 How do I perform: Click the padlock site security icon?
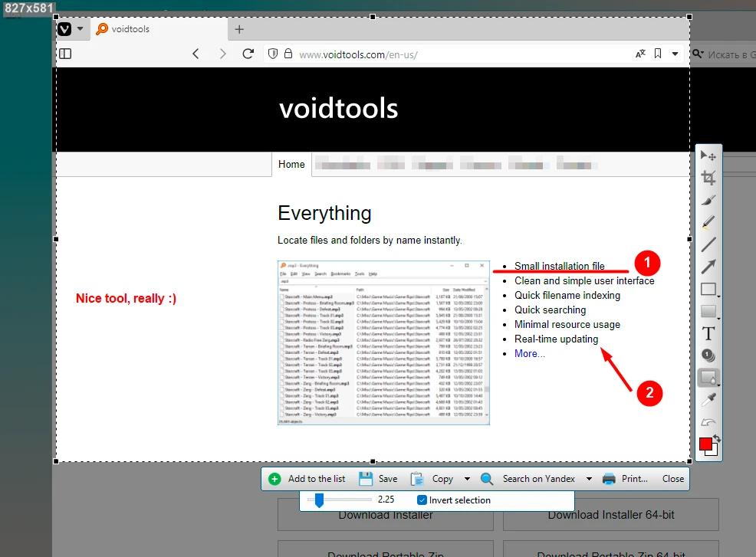pyautogui.click(x=288, y=54)
